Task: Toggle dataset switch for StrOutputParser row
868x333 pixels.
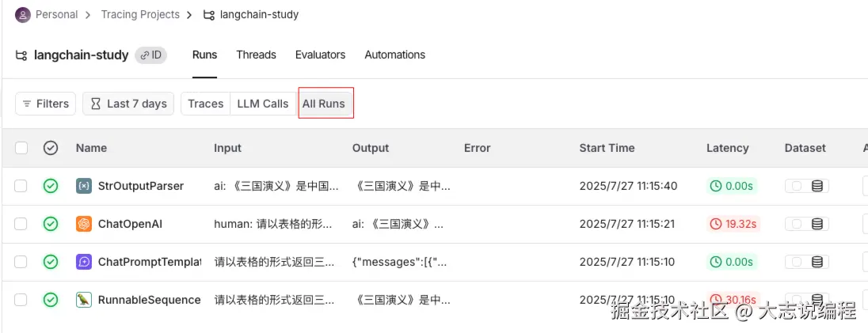Action: [797, 186]
